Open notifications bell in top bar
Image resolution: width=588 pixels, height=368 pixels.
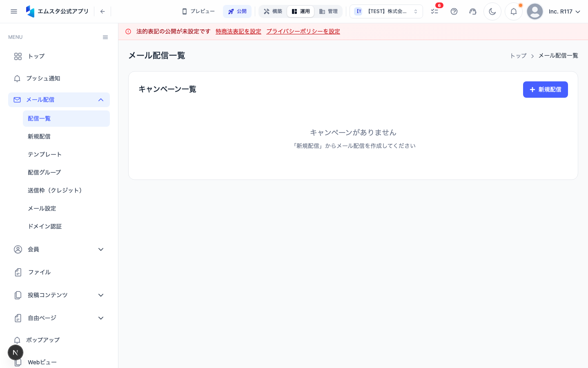(514, 11)
